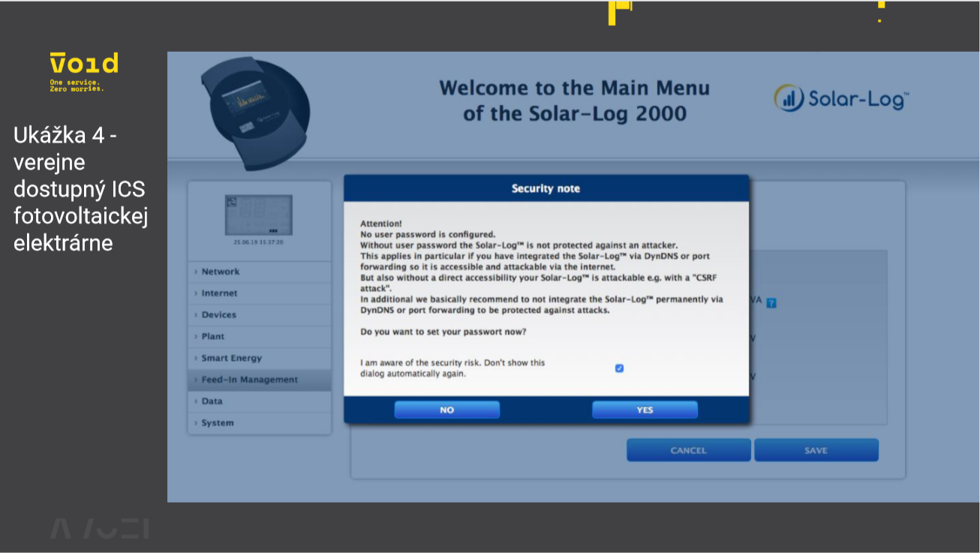Open the Internet menu section
The width and height of the screenshot is (980, 553).
tap(259, 293)
